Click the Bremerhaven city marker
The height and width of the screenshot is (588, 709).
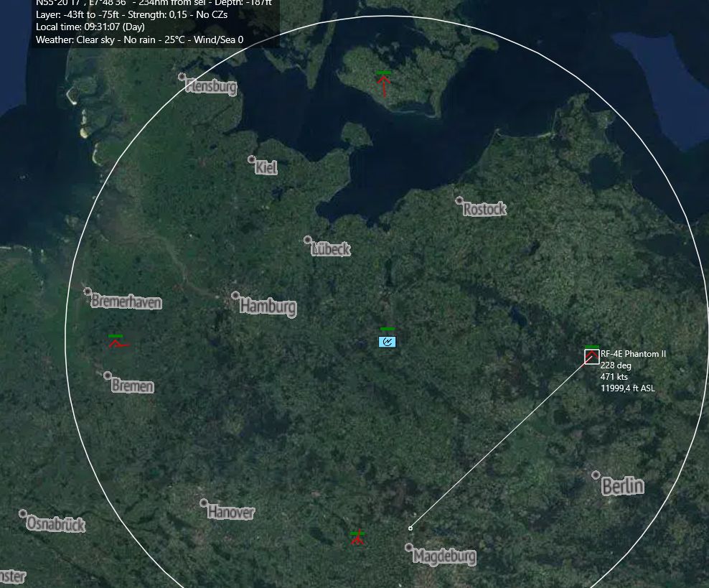[88, 291]
